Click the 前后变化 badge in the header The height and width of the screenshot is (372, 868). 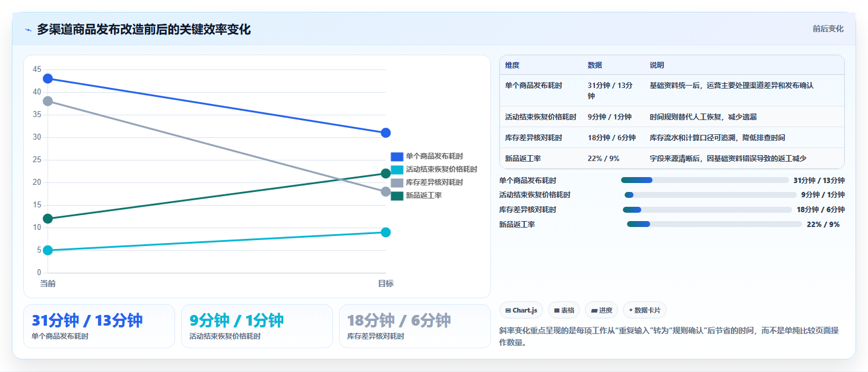point(828,29)
